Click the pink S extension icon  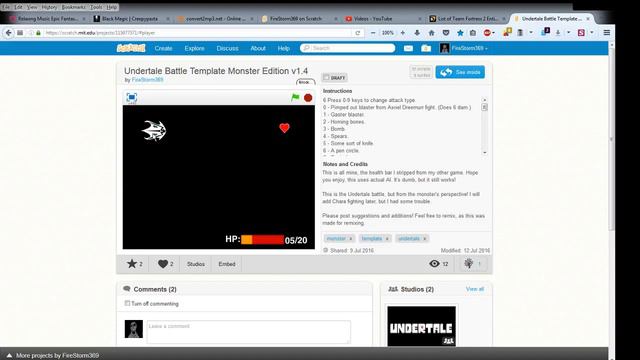point(581,33)
